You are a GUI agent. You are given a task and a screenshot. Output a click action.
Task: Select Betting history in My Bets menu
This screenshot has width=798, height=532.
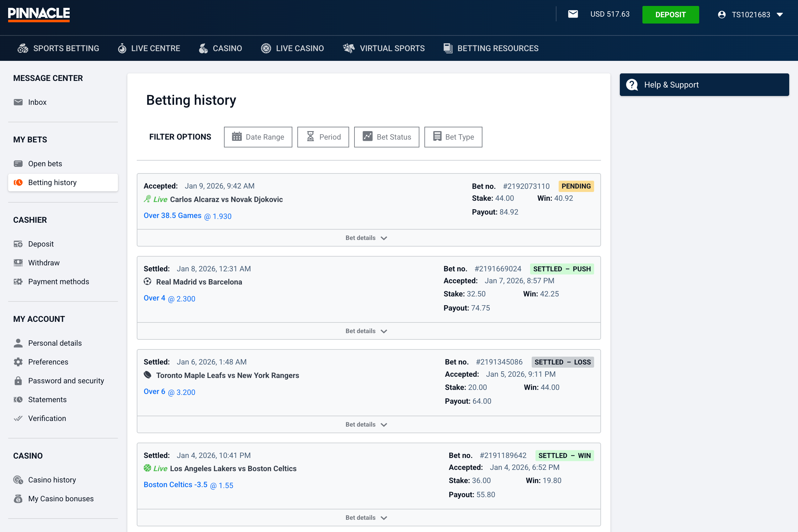tap(52, 182)
